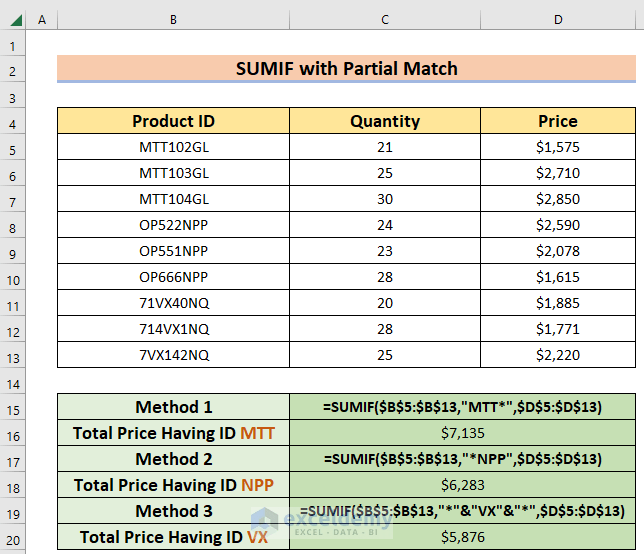Select price cell $1,615
This screenshot has width=644, height=554.
click(x=558, y=277)
